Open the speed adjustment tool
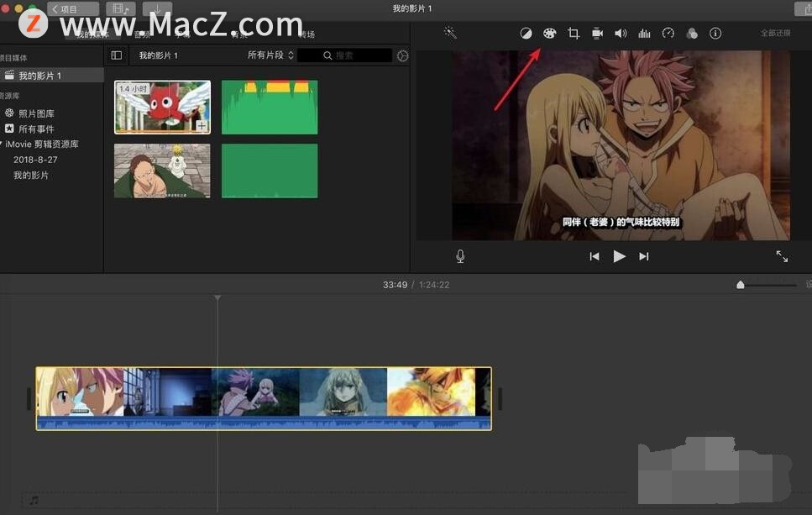Image resolution: width=812 pixels, height=515 pixels. (x=668, y=34)
